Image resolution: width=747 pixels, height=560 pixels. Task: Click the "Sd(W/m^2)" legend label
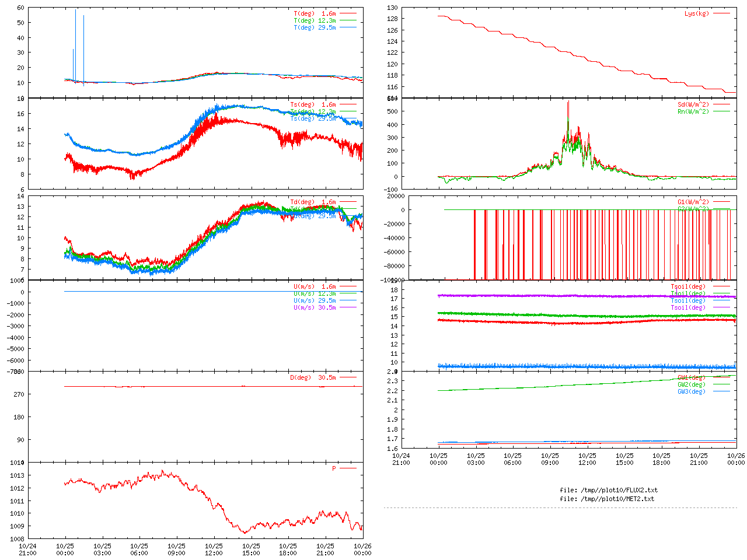pos(693,105)
